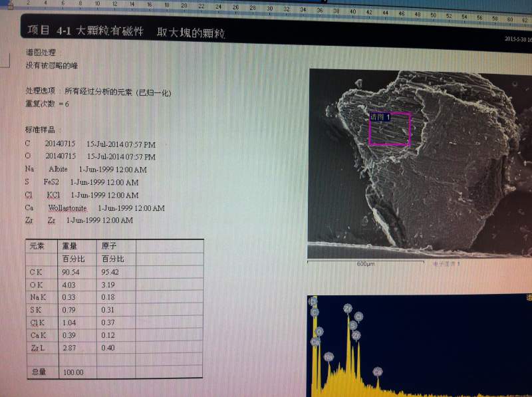Click the line '没有被忽略的峰'

[52, 65]
